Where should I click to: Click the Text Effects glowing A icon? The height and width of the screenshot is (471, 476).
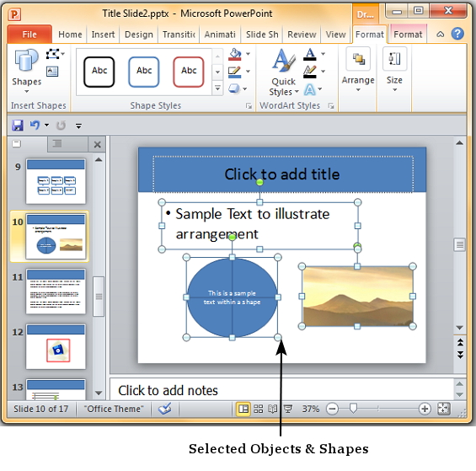click(310, 89)
